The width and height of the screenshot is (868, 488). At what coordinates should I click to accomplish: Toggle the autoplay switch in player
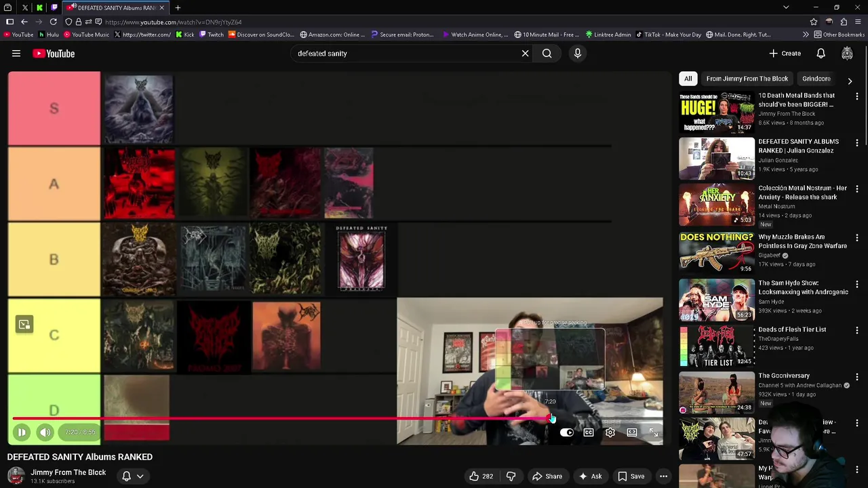pyautogui.click(x=567, y=432)
